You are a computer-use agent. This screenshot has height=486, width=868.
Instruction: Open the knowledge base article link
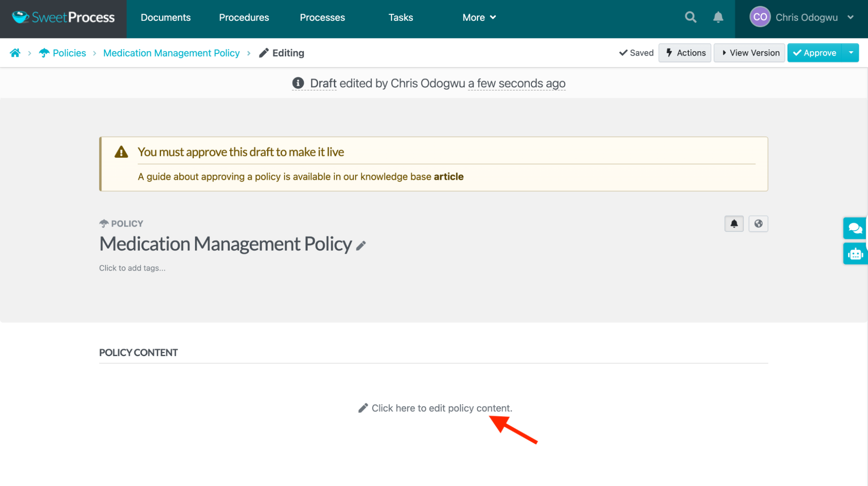pos(449,176)
